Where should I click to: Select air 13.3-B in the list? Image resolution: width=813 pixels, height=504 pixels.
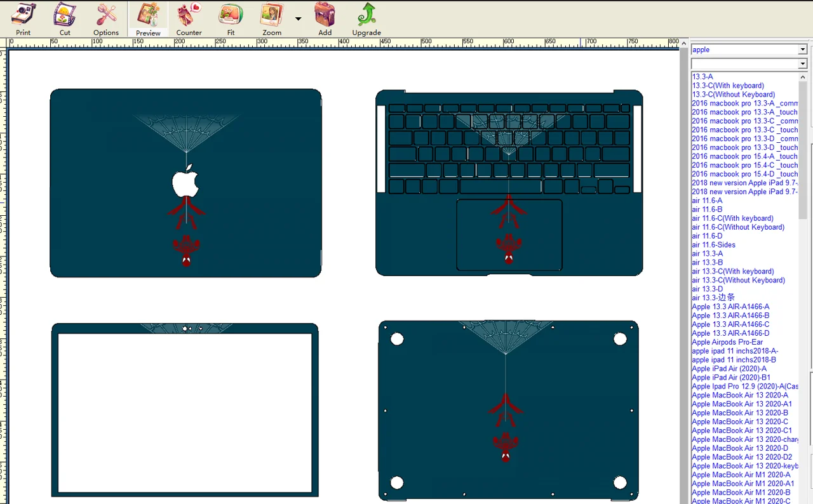click(x=707, y=263)
